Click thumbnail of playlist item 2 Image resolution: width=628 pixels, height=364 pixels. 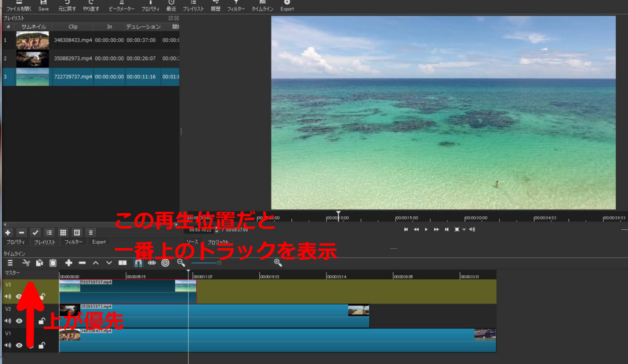tap(33, 58)
